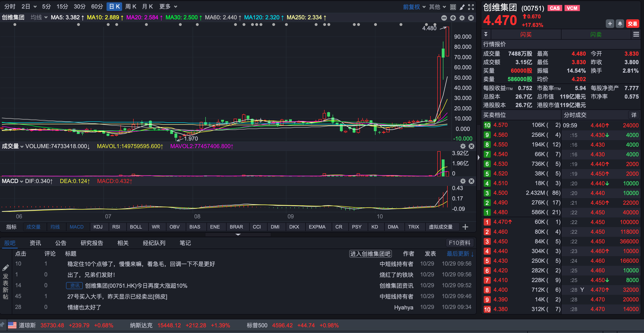
Task: Click the US flag icon beside 道琼斯
Action: coord(12,325)
